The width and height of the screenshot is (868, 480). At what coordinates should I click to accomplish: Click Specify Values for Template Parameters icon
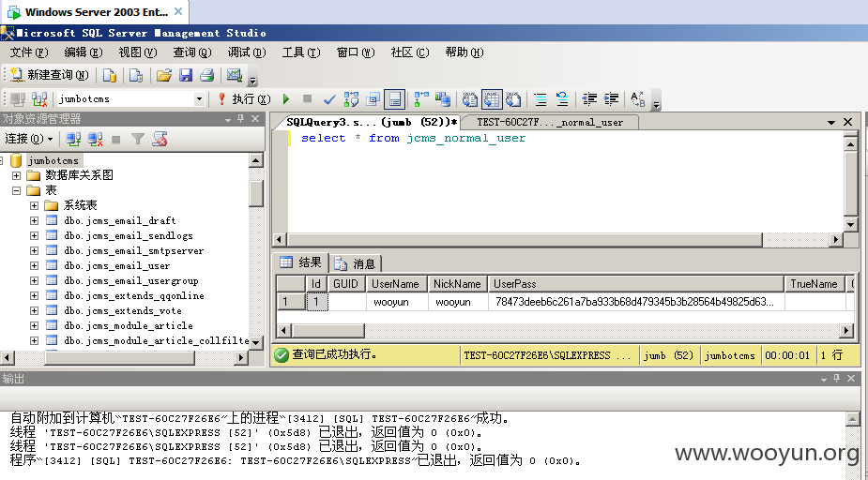click(x=638, y=99)
